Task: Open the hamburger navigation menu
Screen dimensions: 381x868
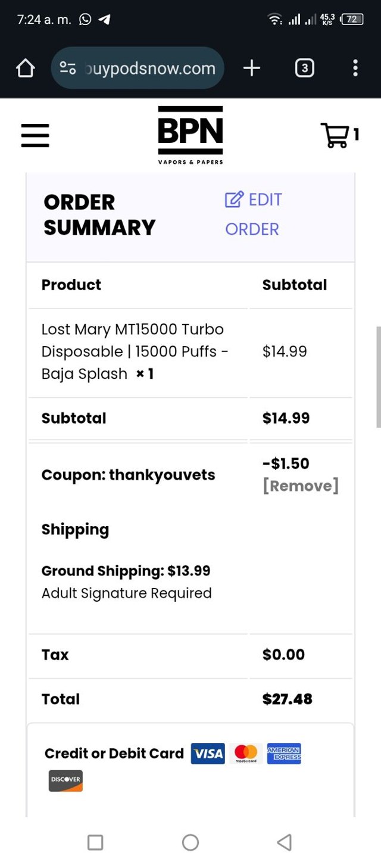Action: point(35,135)
